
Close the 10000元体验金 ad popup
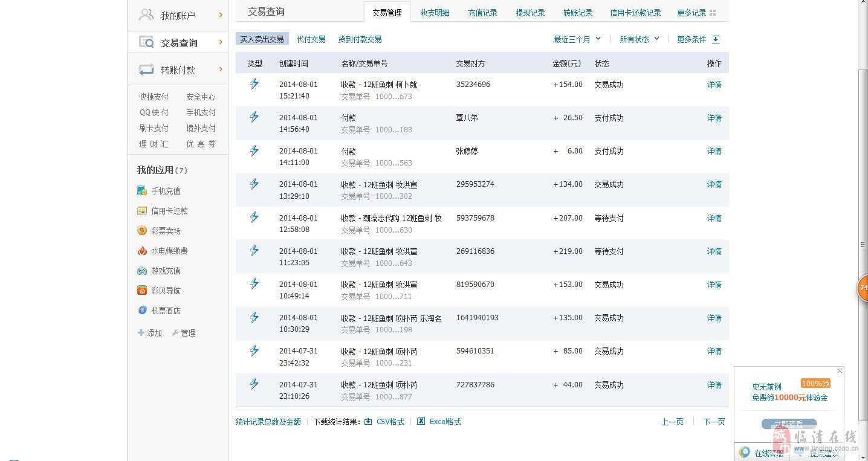(x=840, y=370)
